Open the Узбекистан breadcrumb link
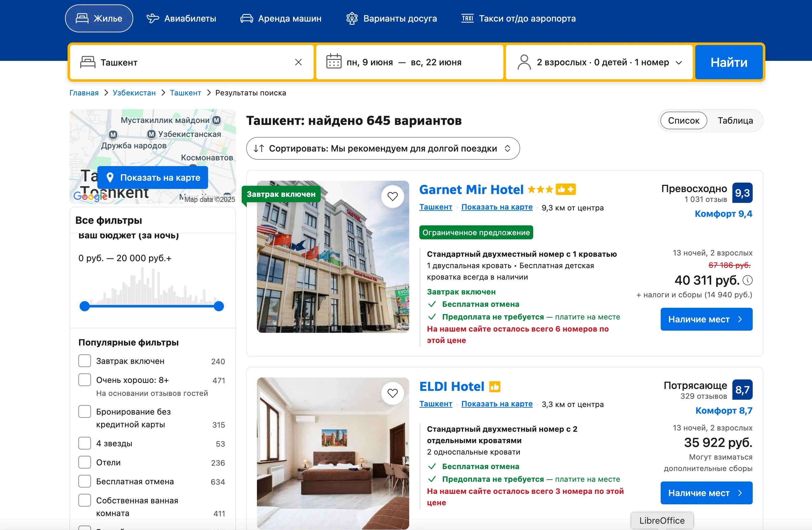The height and width of the screenshot is (530, 812). [x=134, y=93]
